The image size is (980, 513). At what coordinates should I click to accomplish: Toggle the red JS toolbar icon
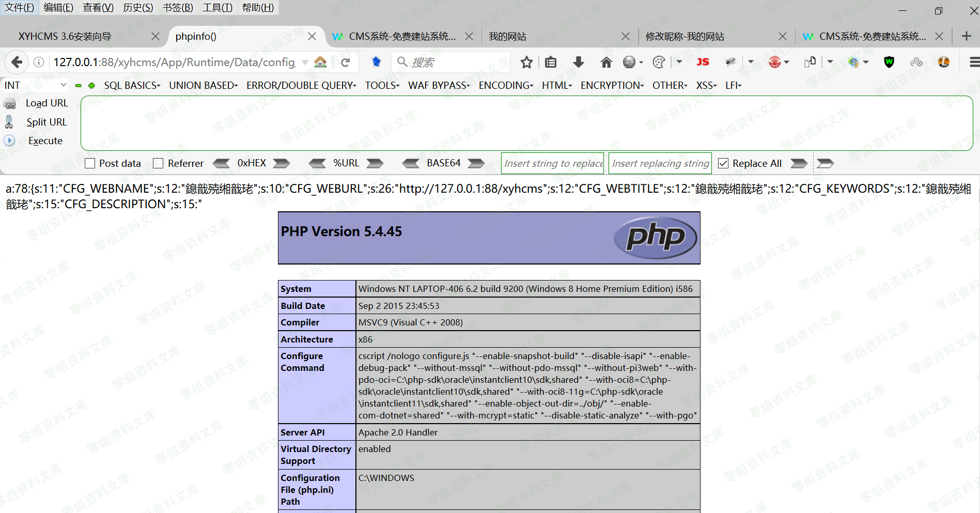[703, 62]
